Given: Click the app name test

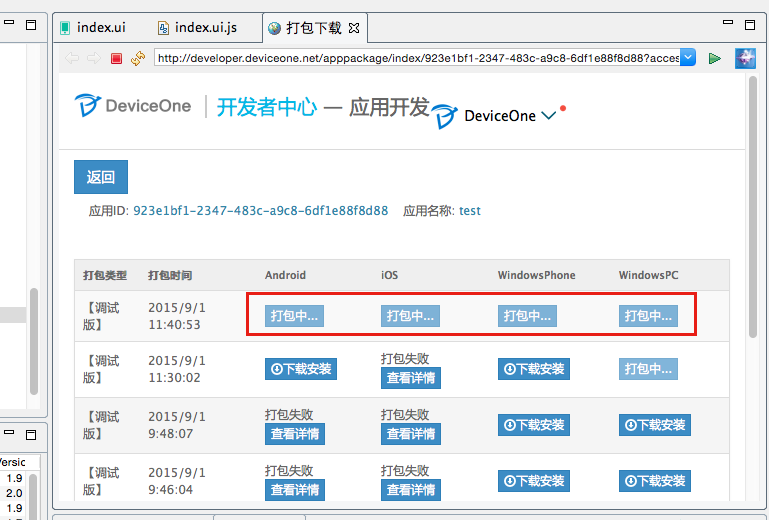Looking at the screenshot, I should click(x=470, y=211).
